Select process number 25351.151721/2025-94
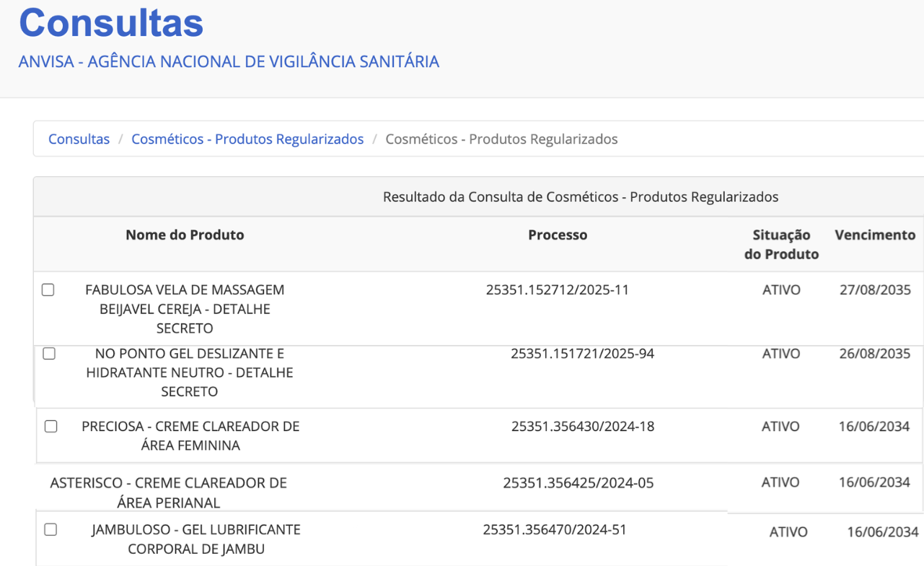 (x=583, y=354)
